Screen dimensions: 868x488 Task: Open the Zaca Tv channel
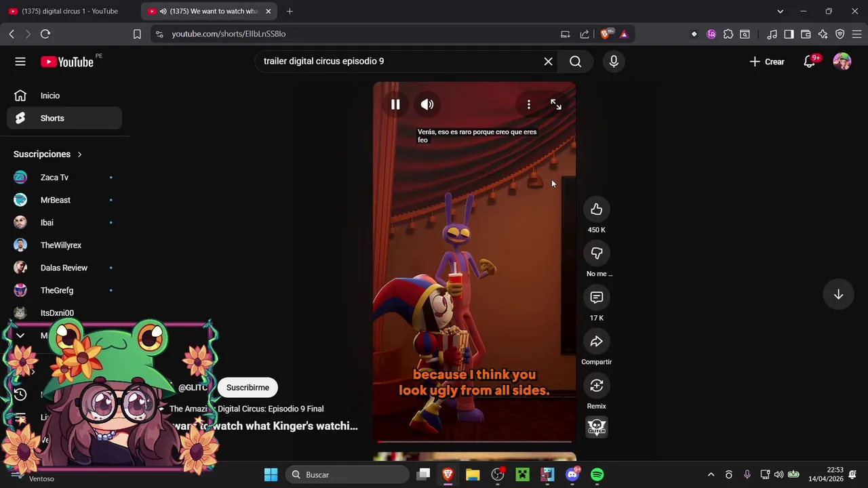[64, 178]
